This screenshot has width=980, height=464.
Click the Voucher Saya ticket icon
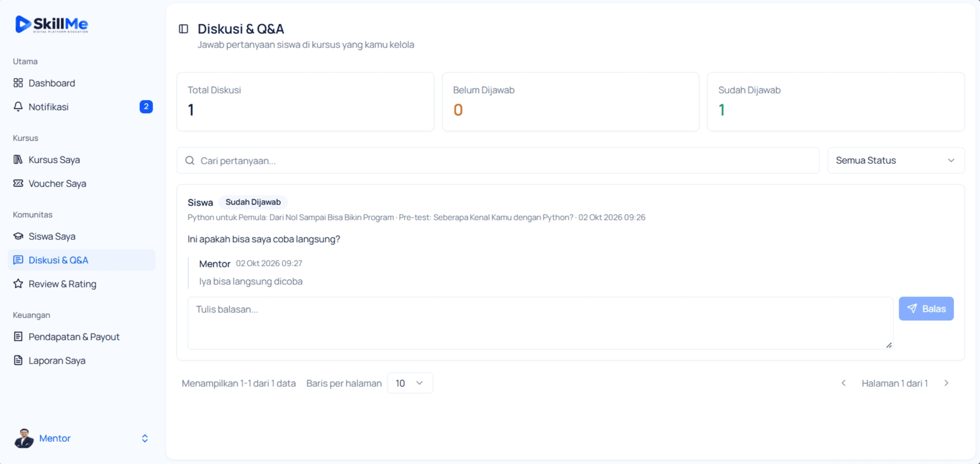point(18,183)
